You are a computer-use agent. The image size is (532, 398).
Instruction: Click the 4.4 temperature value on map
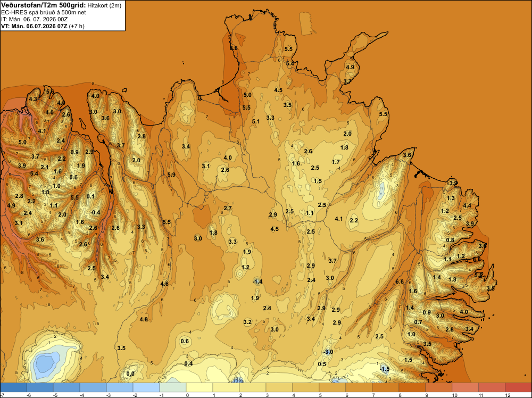[x=467, y=205]
